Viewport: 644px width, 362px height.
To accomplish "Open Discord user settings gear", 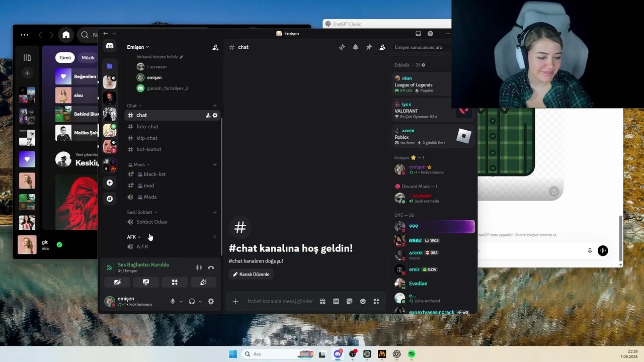I will (211, 301).
